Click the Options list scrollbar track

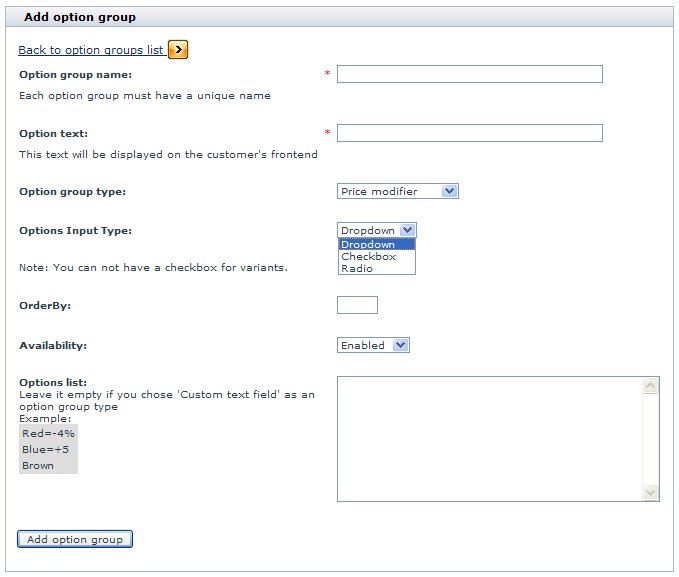pos(650,439)
